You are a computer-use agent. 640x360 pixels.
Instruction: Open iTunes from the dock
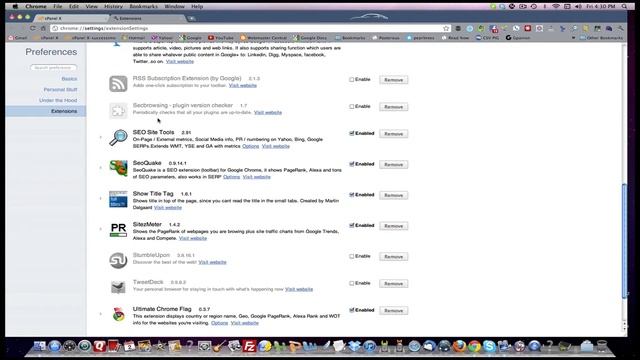point(369,346)
